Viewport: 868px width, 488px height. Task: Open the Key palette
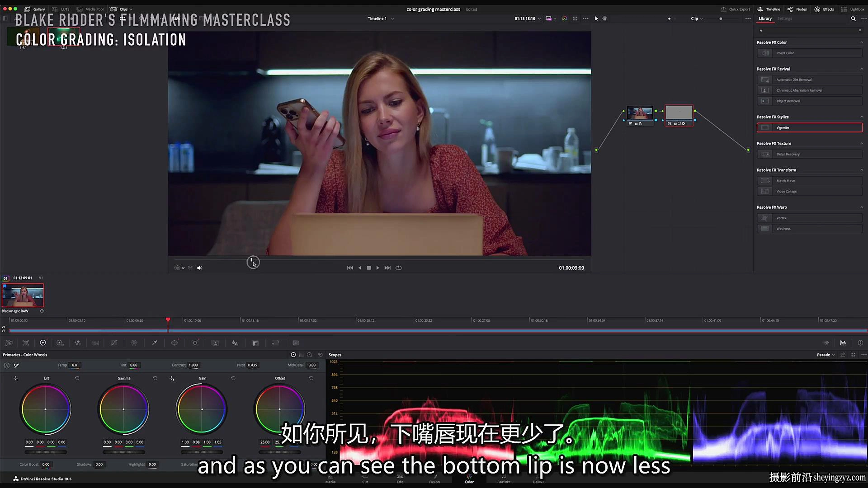(x=255, y=343)
